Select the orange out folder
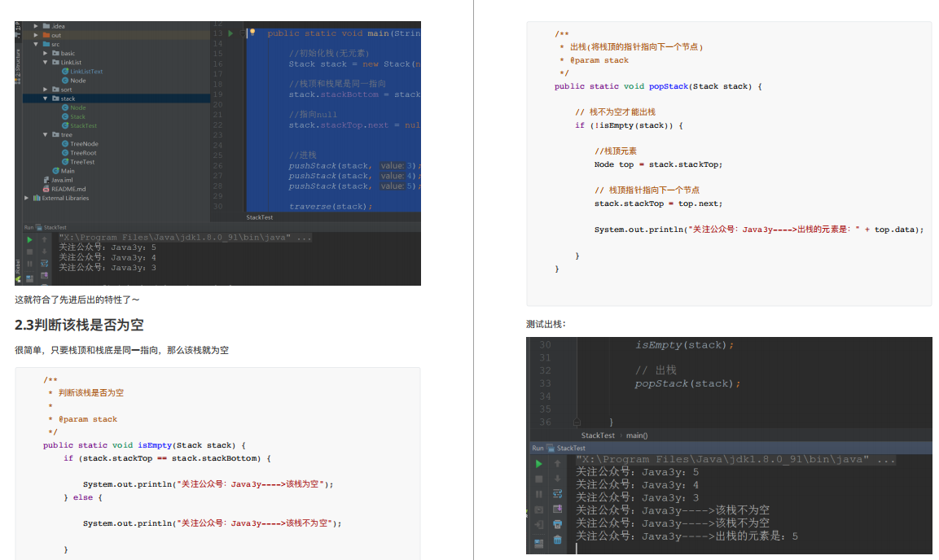The image size is (939, 560). pos(55,35)
